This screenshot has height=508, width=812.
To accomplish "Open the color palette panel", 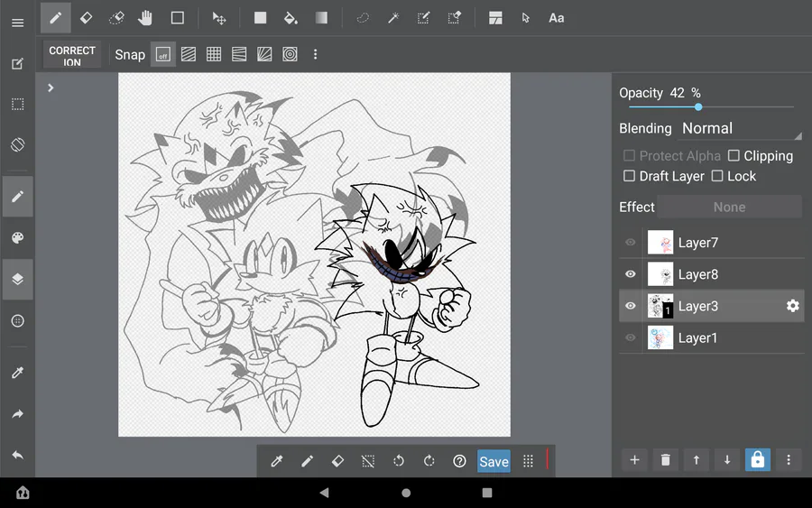I will 18,237.
